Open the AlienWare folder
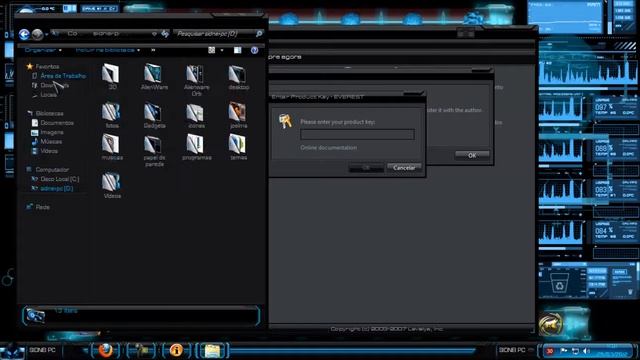Viewport: 640px width, 360px height. (154, 76)
